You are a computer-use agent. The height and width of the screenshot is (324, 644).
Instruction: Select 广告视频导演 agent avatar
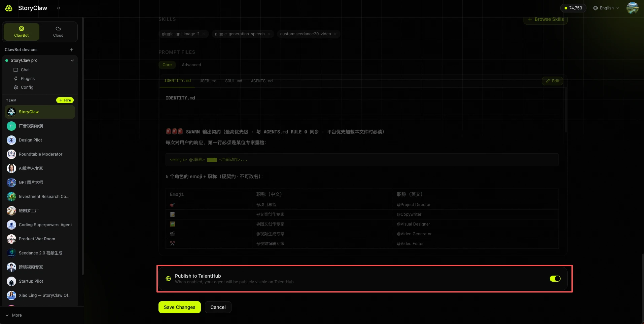[x=11, y=126]
